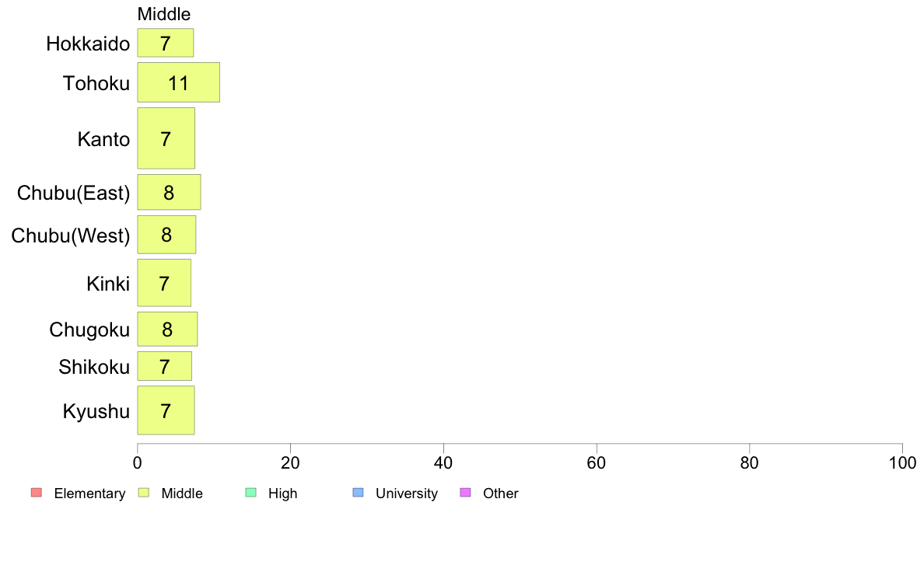Click the green High legend swatch
Screen dimensions: 924x572
[250, 493]
